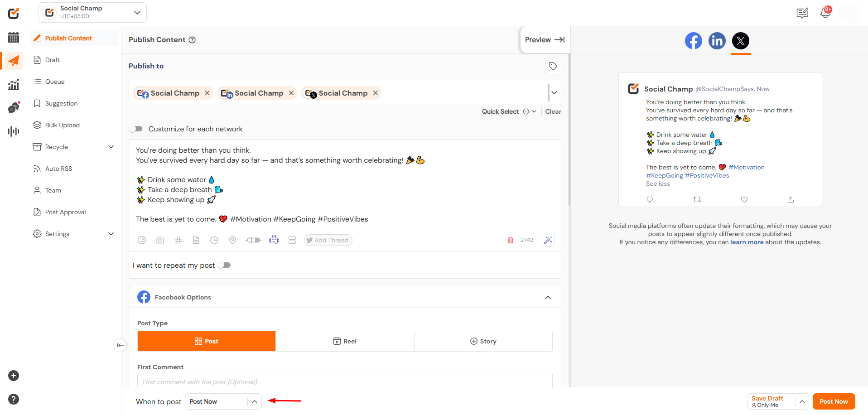Click the trash delete content icon
Viewport: 868px width, 415px height.
point(510,240)
